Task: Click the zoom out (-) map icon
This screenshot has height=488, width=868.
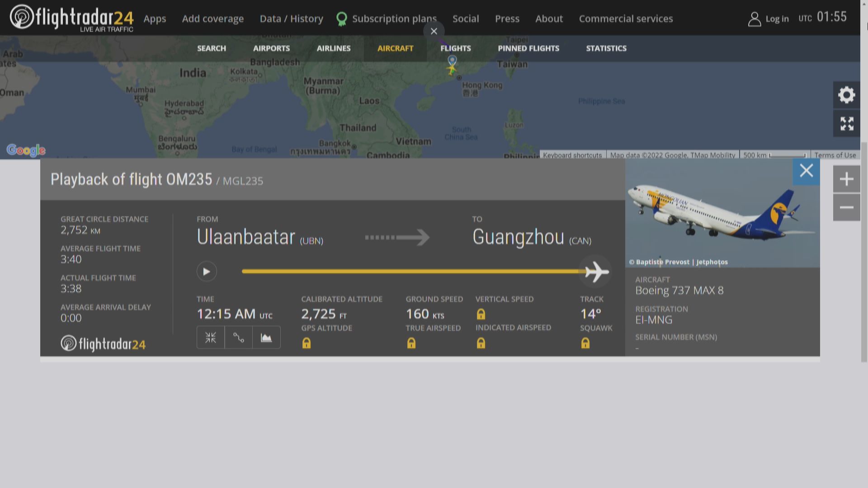Action: (x=847, y=207)
